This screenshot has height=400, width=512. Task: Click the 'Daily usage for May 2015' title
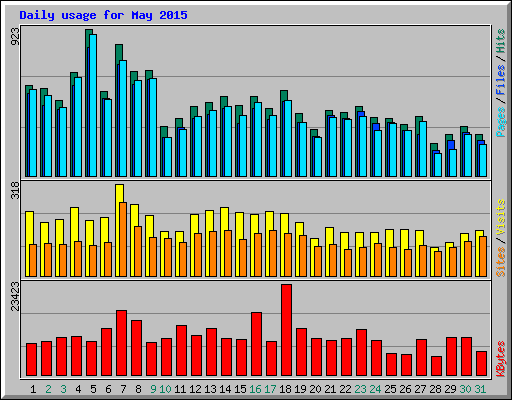[x=103, y=15]
